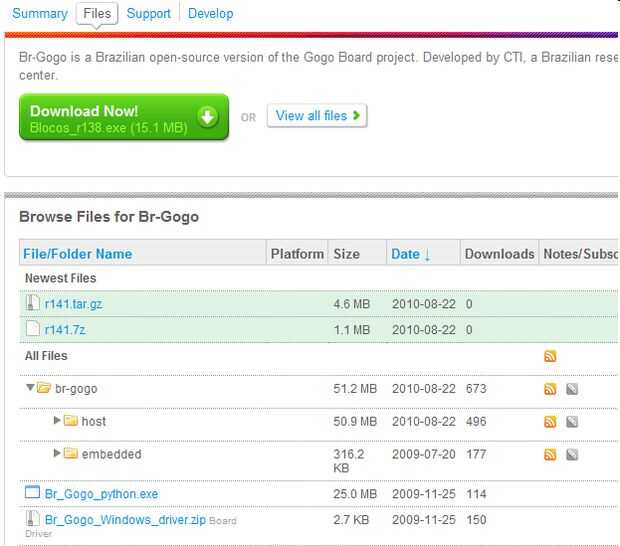
Task: Click the gray notes icon in embedded row
Action: pos(572,455)
